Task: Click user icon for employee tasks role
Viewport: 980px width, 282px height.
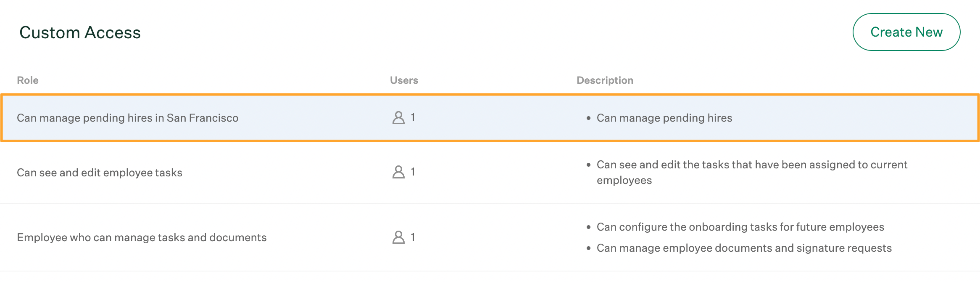Action: [398, 172]
